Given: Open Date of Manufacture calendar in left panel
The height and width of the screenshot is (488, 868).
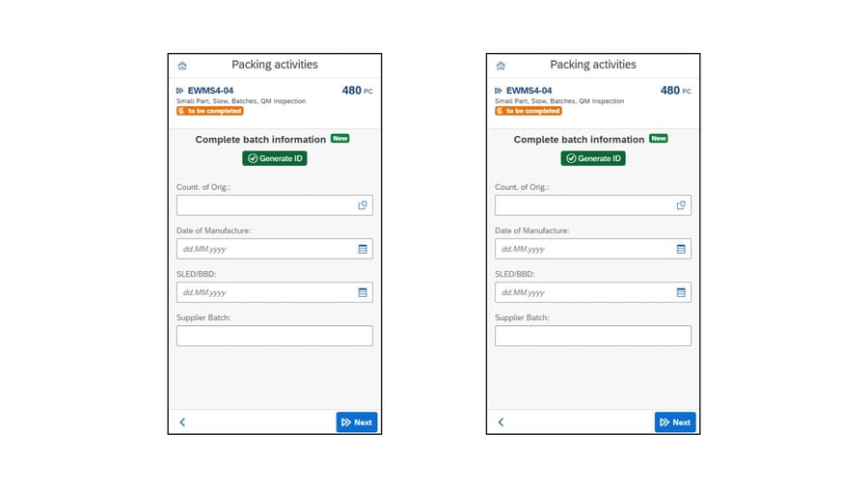Looking at the screenshot, I should [363, 249].
